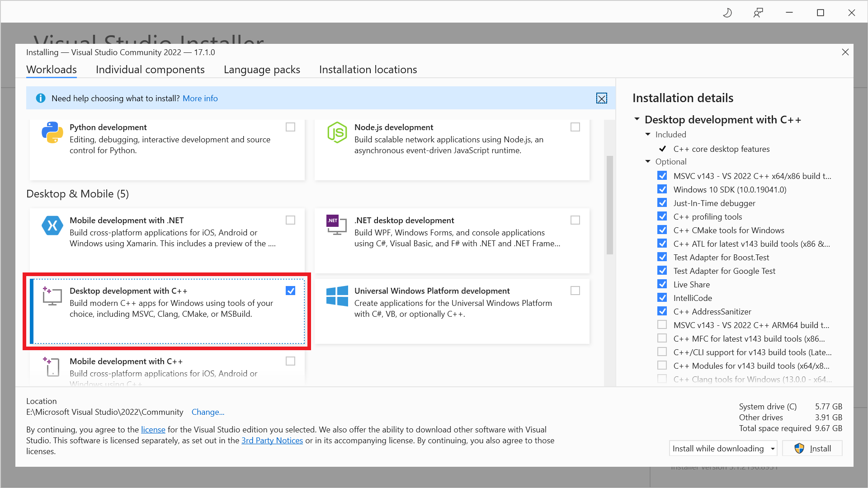
Task: Collapse the Optional section
Action: pyautogui.click(x=648, y=161)
